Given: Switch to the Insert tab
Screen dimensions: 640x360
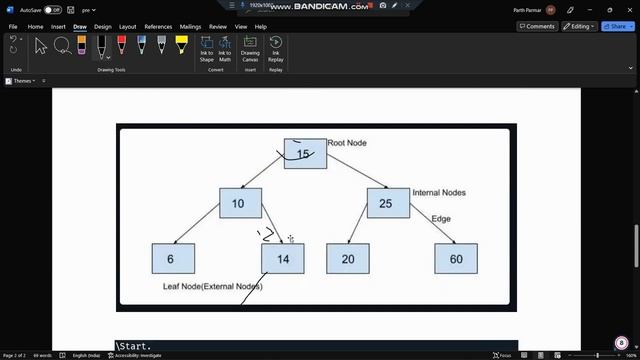Looking at the screenshot, I should click(58, 27).
